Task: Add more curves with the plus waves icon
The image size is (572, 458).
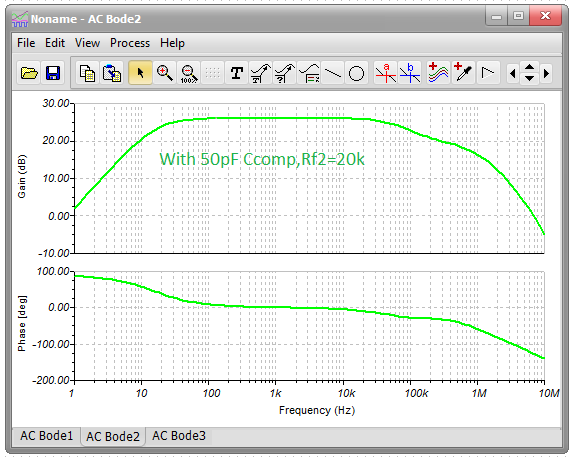Action: (x=438, y=73)
